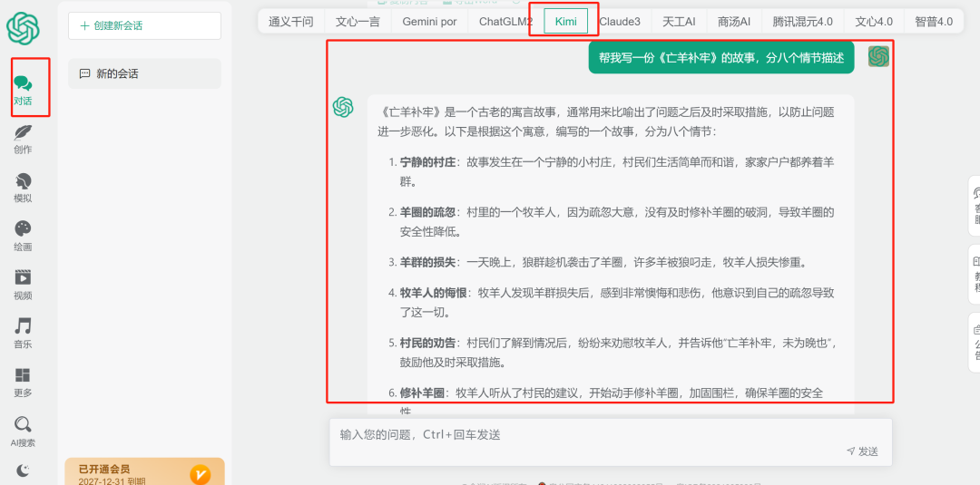This screenshot has width=980, height=485.
Task: Click the 发送 send button
Action: click(863, 451)
